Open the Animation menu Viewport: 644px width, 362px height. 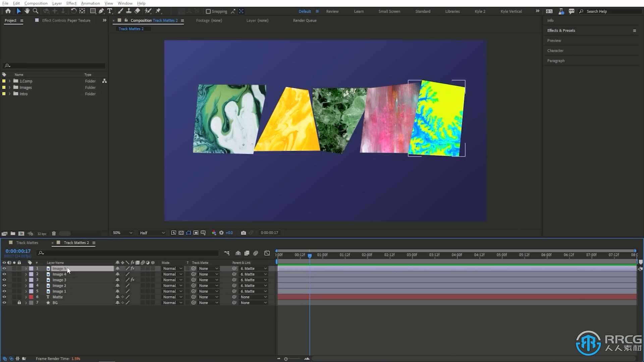pos(90,3)
